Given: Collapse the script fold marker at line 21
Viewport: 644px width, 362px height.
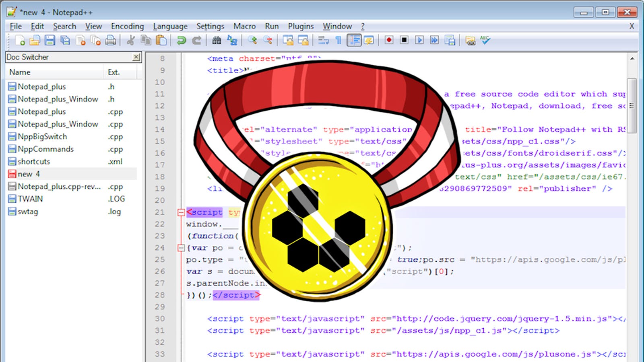Looking at the screenshot, I should click(x=181, y=212).
